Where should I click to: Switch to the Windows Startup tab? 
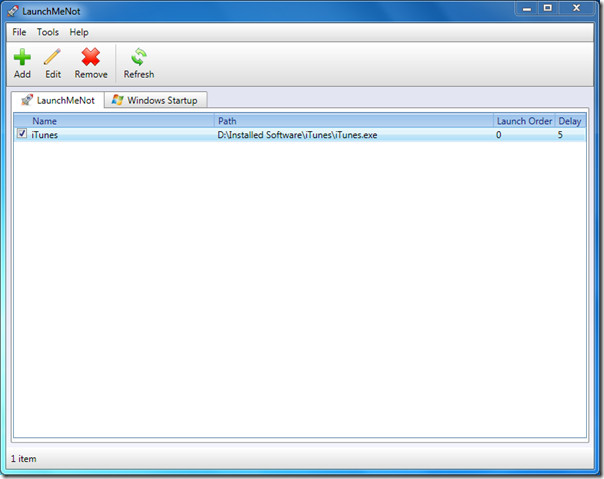pos(156,100)
